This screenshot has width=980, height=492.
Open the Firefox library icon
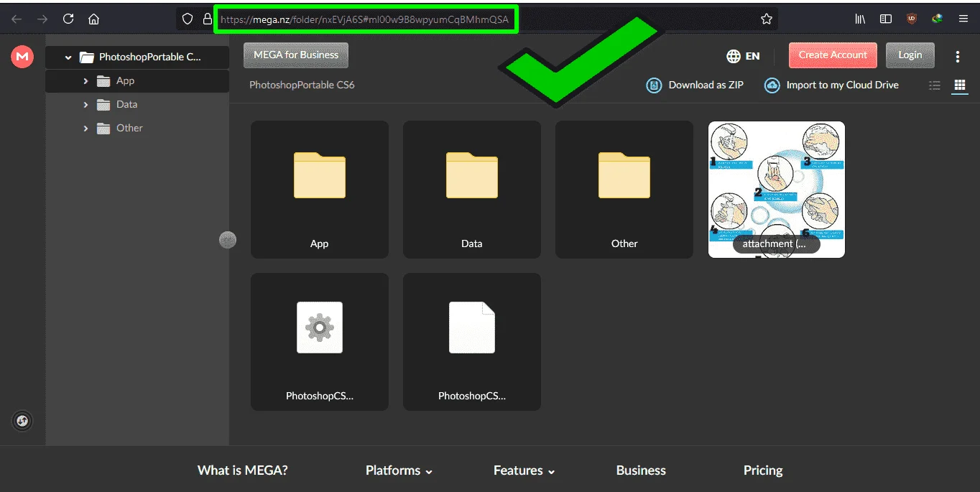click(x=860, y=19)
